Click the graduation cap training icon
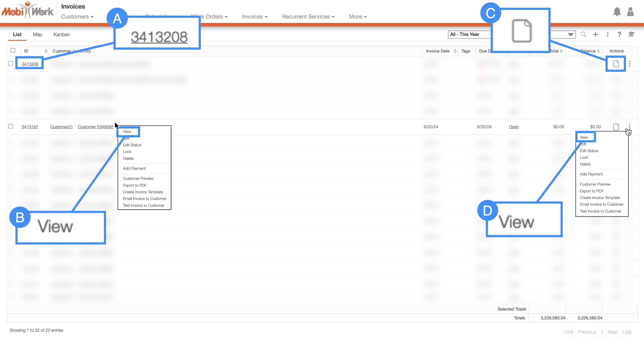The width and height of the screenshot is (644, 350). point(631,34)
